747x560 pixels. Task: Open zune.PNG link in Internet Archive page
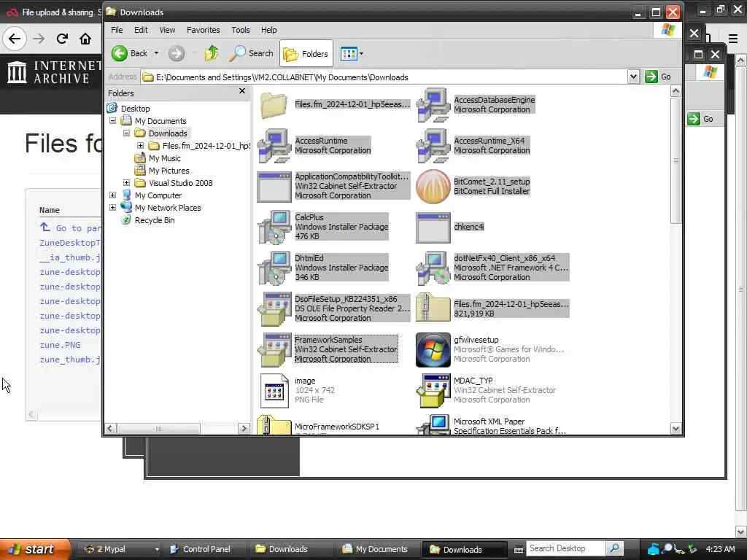click(60, 345)
